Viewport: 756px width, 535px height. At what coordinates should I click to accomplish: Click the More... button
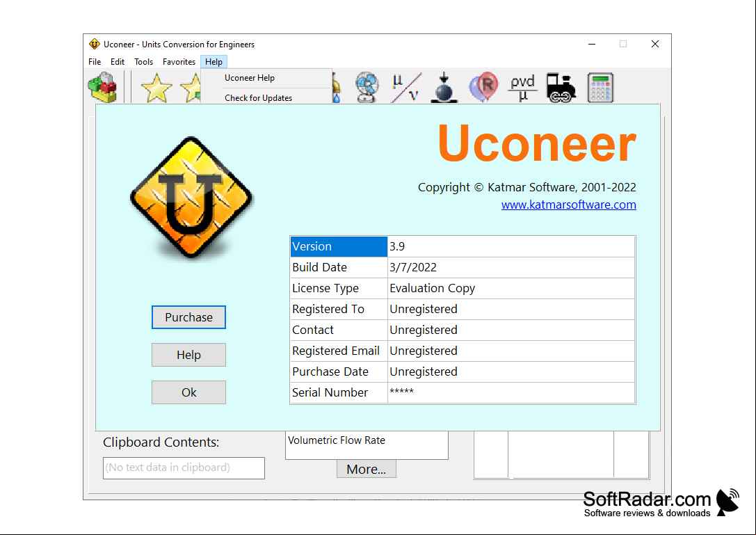pos(367,469)
